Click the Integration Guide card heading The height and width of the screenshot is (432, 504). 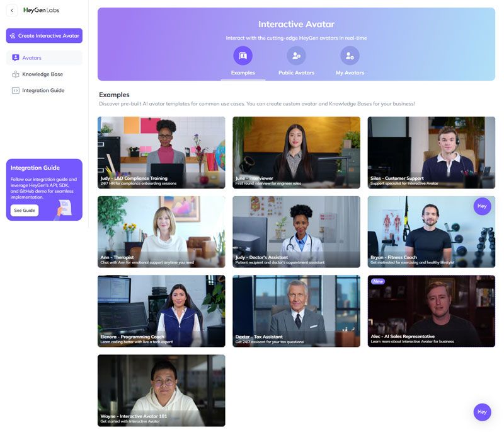coord(35,168)
